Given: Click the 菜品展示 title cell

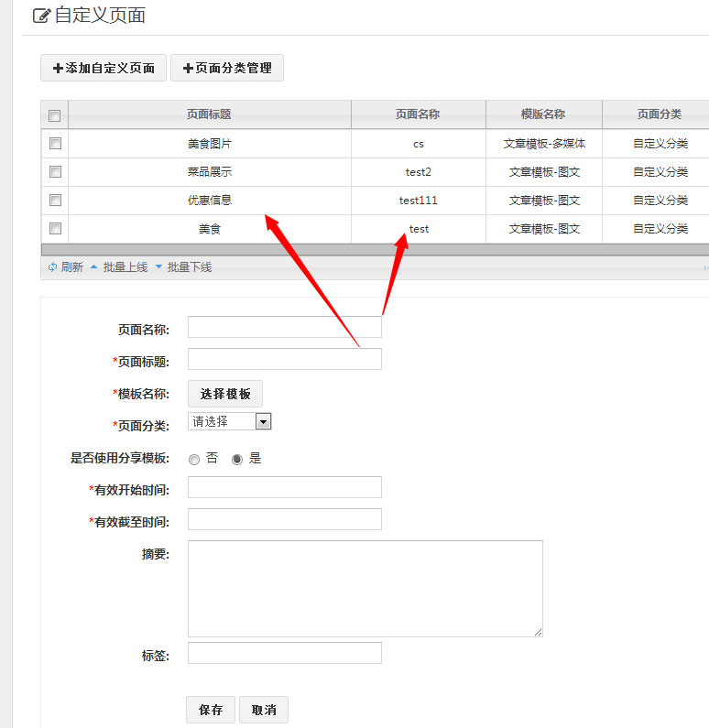Looking at the screenshot, I should pyautogui.click(x=210, y=172).
